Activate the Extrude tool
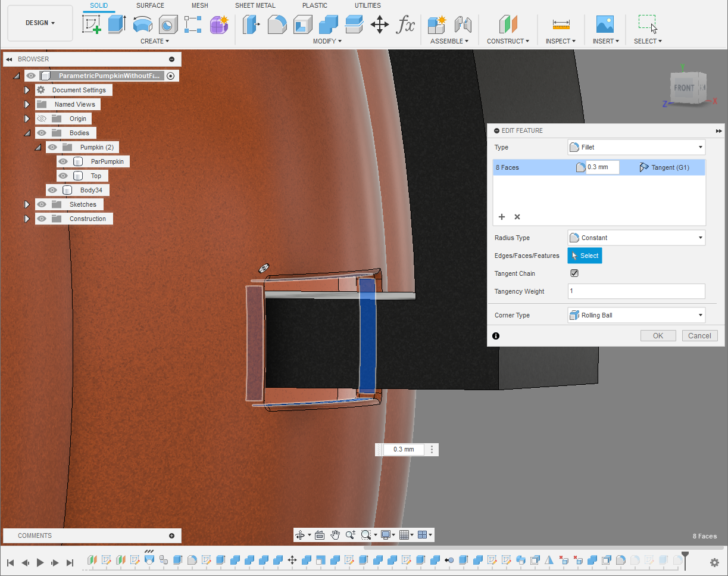Image resolution: width=728 pixels, height=576 pixels. tap(117, 24)
